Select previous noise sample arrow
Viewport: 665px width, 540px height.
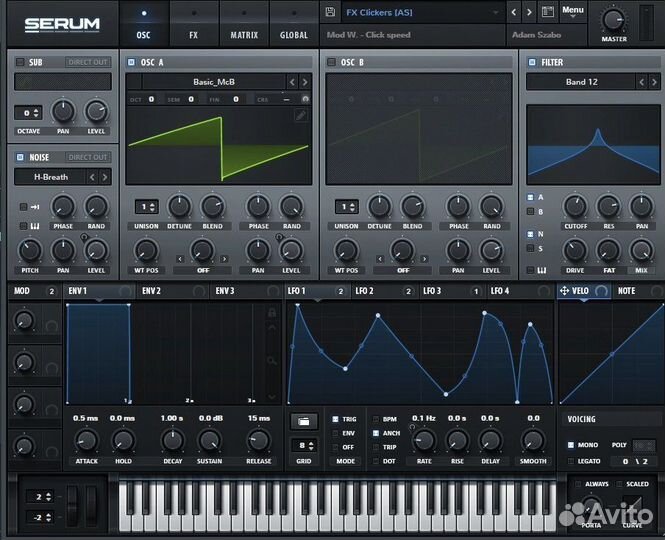tap(92, 177)
